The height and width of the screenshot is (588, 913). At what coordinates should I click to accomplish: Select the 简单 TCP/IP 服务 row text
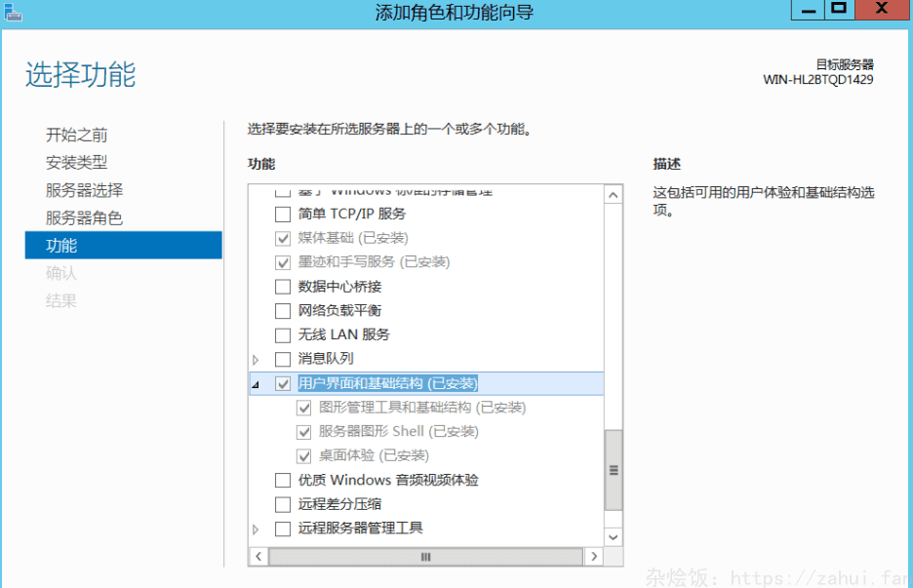point(352,214)
